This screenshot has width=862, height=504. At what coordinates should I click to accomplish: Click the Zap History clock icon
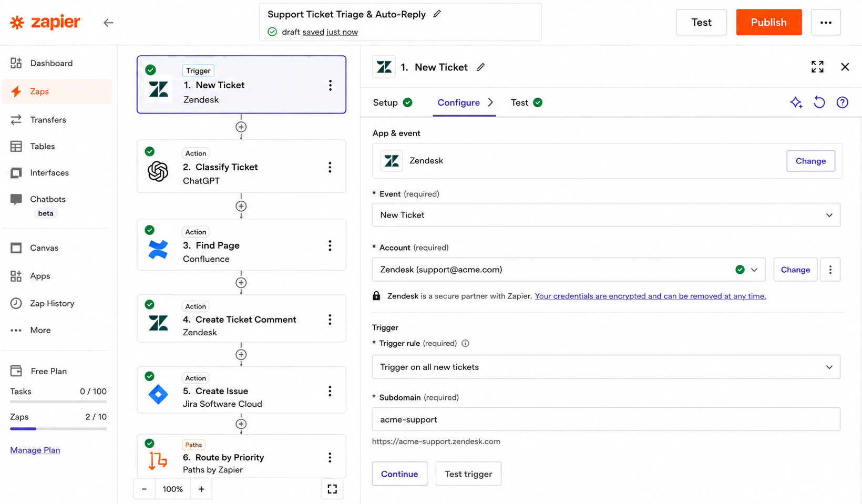pyautogui.click(x=16, y=303)
